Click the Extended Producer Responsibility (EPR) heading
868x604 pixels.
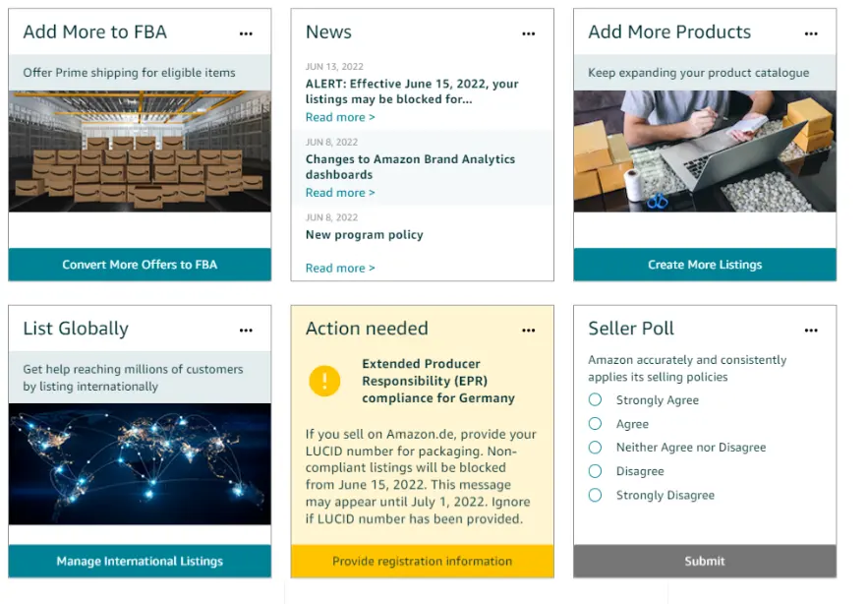[438, 381]
